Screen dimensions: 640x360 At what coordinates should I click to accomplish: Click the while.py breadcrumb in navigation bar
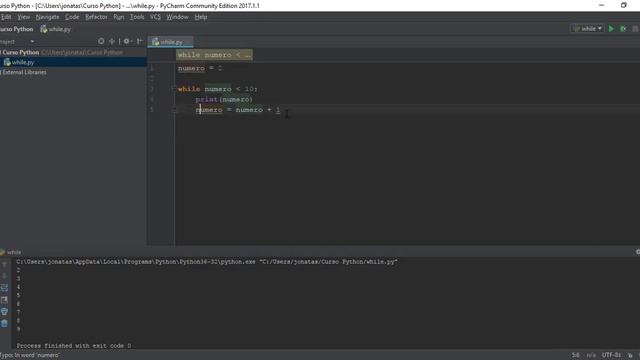pos(56,29)
